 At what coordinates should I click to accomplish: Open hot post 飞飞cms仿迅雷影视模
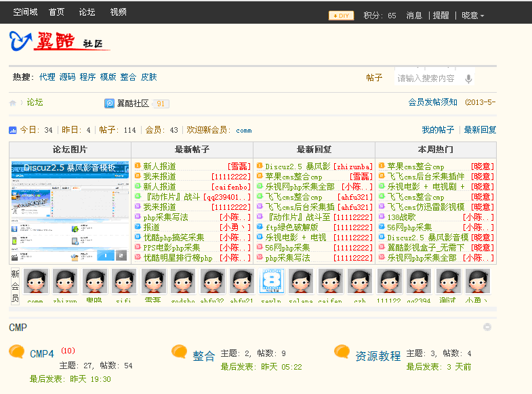coord(426,207)
